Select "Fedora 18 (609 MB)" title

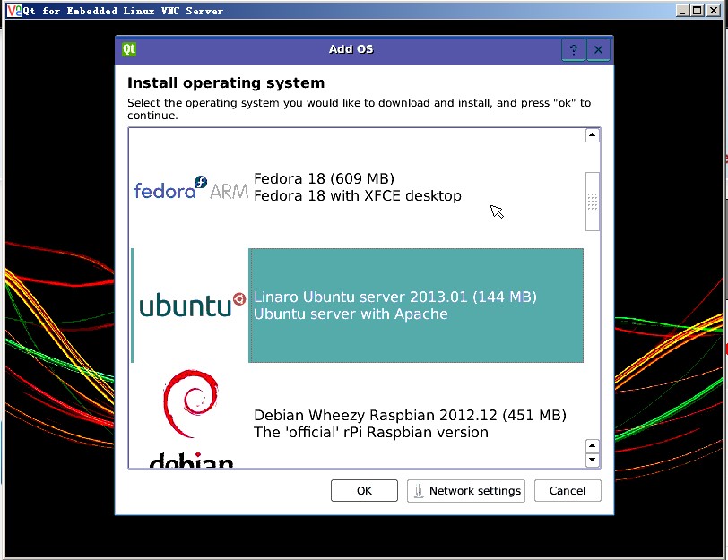click(x=324, y=178)
